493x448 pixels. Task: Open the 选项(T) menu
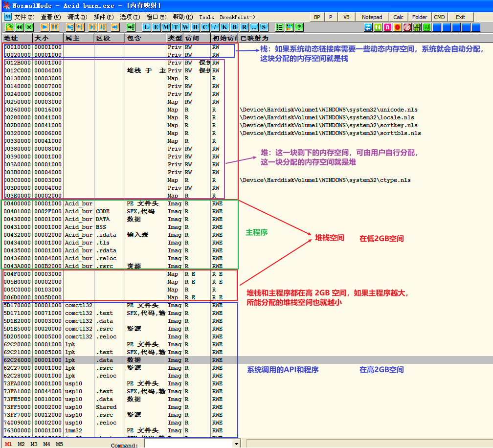(x=130, y=17)
